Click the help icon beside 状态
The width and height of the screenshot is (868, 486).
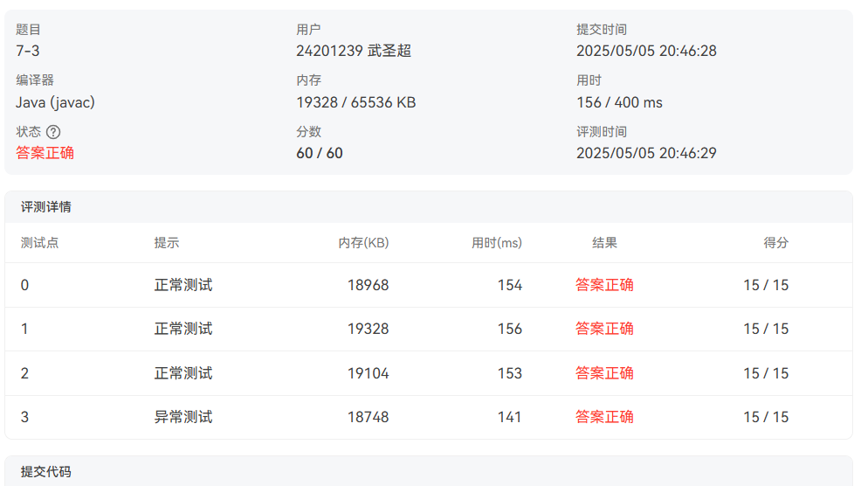53,132
